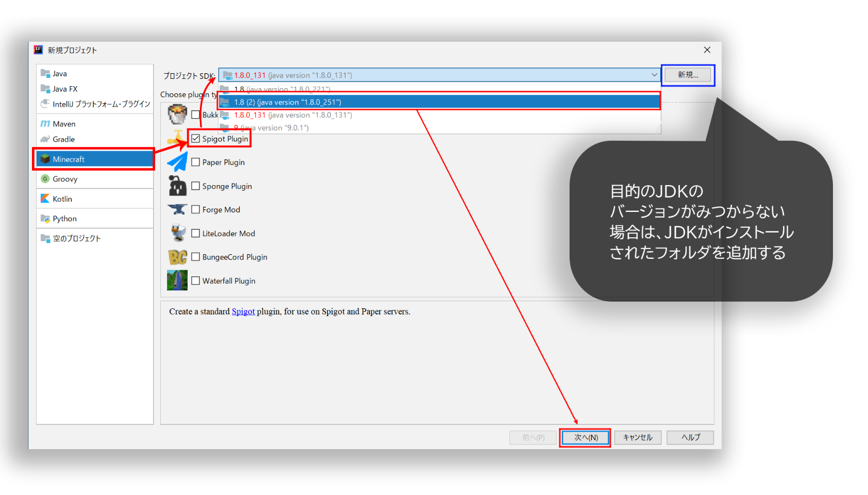Check the Waterfall Plugin checkbox

(195, 280)
